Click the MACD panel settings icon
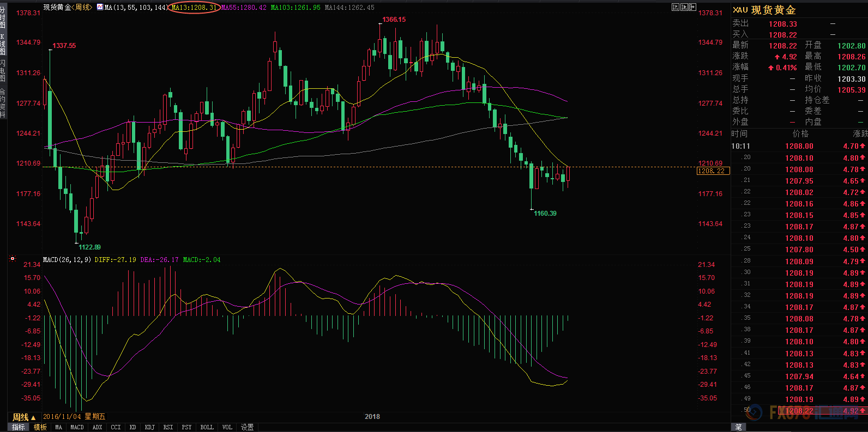 (12, 259)
